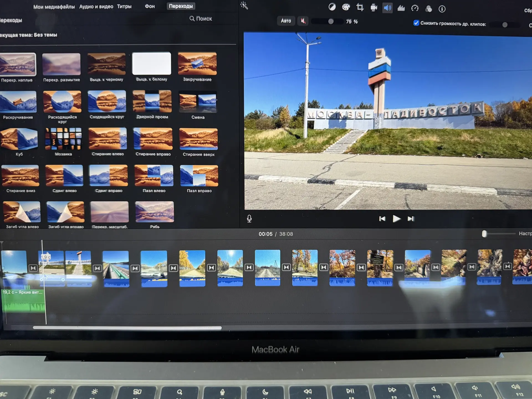The width and height of the screenshot is (532, 399).
Task: Switch to the Мои медиафайлы tab
Action: tap(54, 7)
